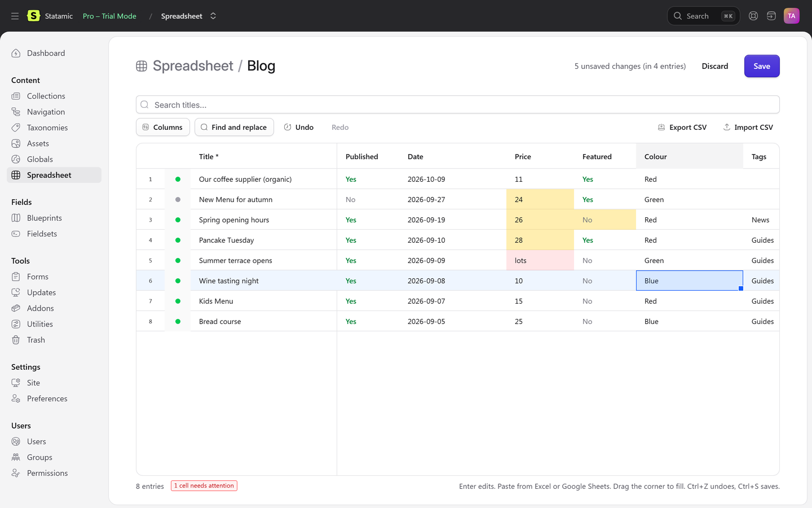The height and width of the screenshot is (508, 812).
Task: Click the Statamic logo icon
Action: (34, 16)
